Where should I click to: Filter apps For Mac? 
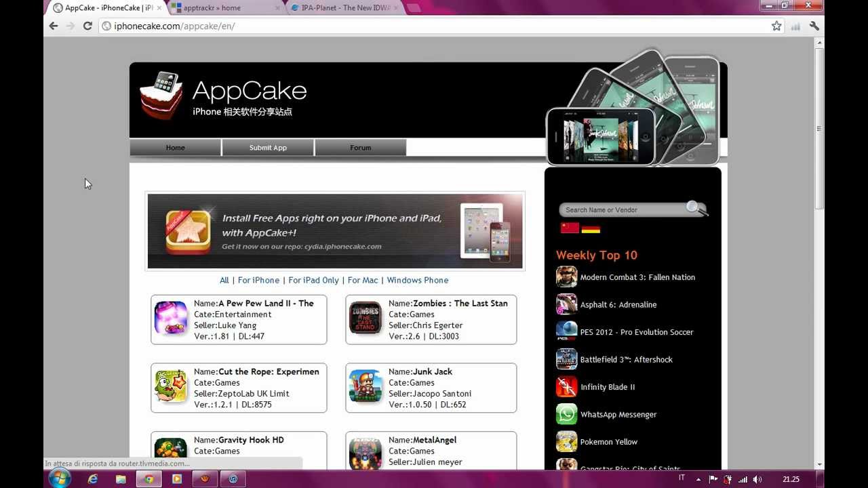click(363, 280)
